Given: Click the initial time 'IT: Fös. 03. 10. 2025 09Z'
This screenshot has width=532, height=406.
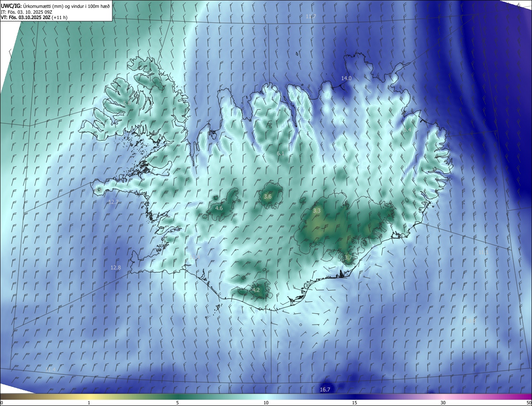Looking at the screenshot, I should point(26,12).
